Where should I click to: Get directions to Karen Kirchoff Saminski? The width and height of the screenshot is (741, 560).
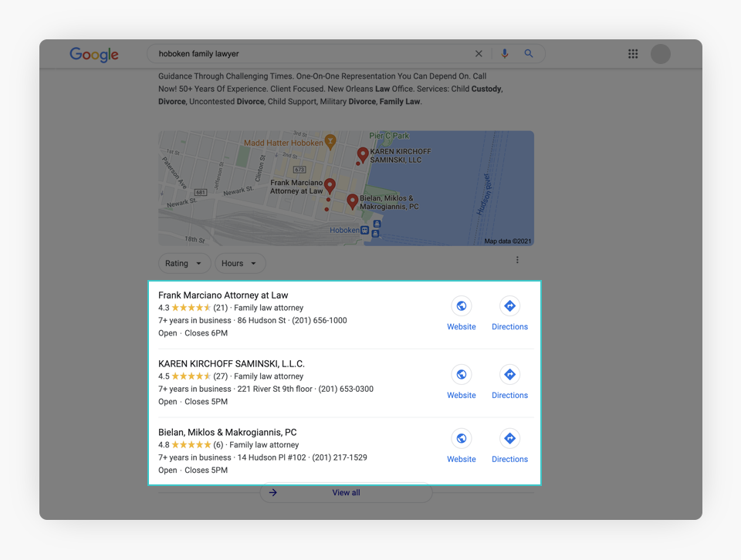click(x=509, y=375)
